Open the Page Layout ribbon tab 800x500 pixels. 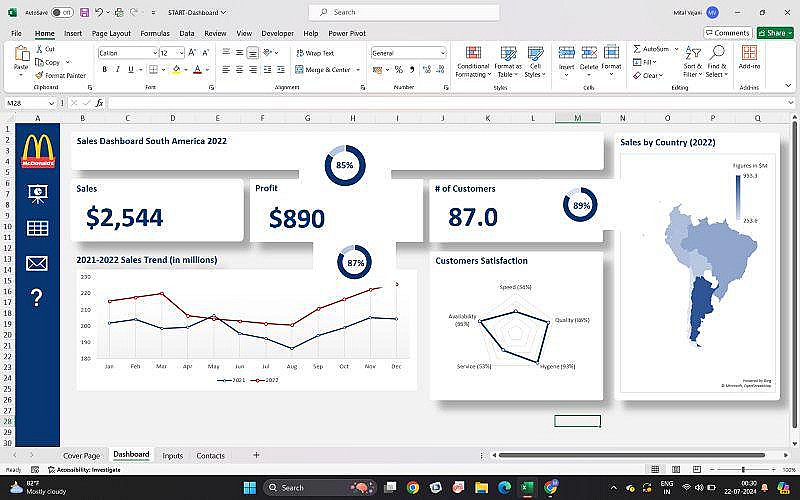point(111,33)
